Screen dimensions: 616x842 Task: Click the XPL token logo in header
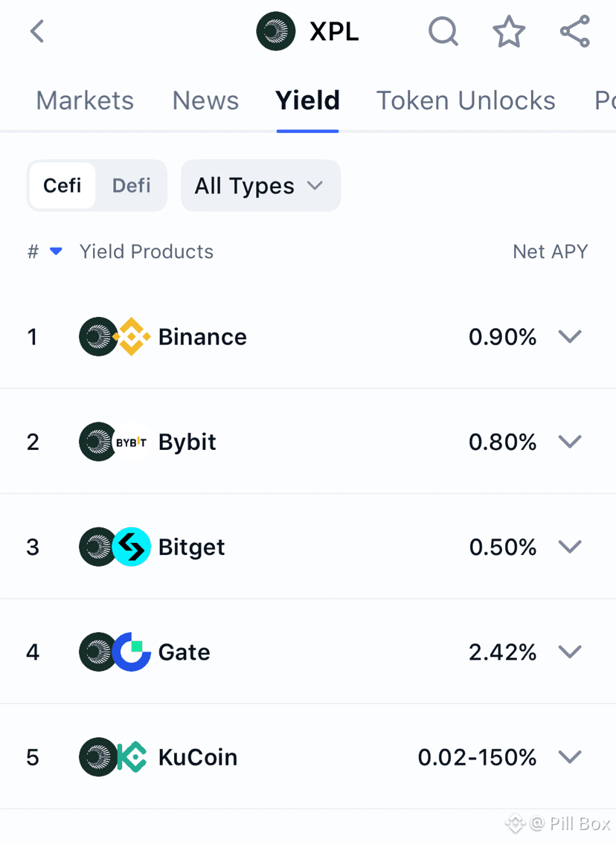pos(275,32)
